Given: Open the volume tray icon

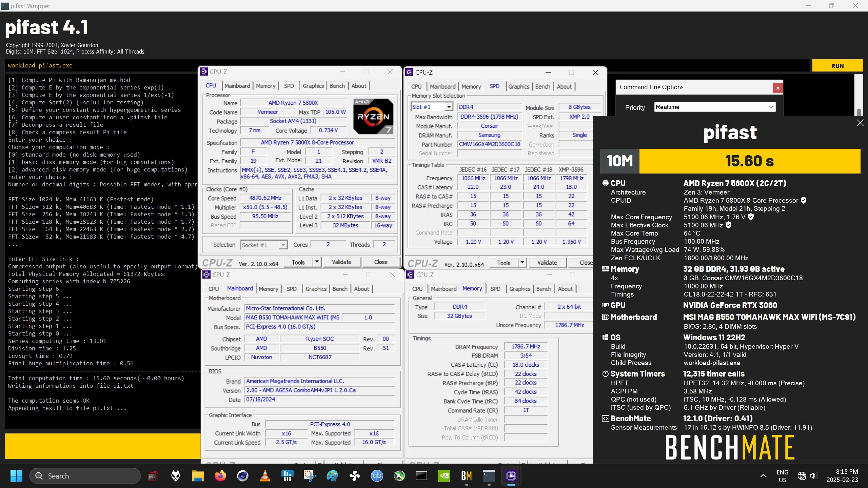Looking at the screenshot, I should click(x=813, y=476).
